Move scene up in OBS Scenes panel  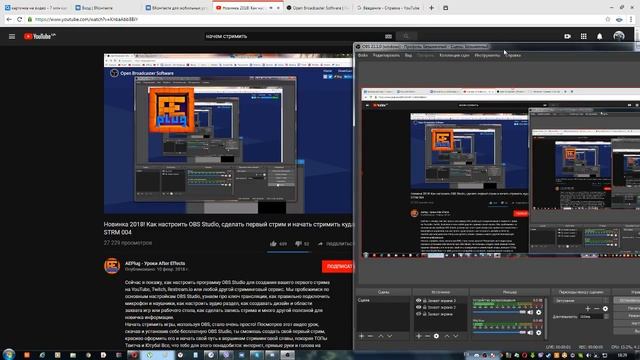pos(381,336)
